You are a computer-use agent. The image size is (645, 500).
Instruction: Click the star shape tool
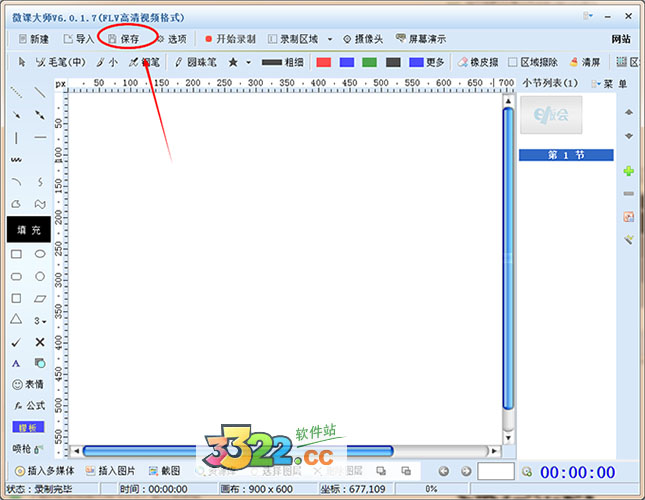click(233, 62)
